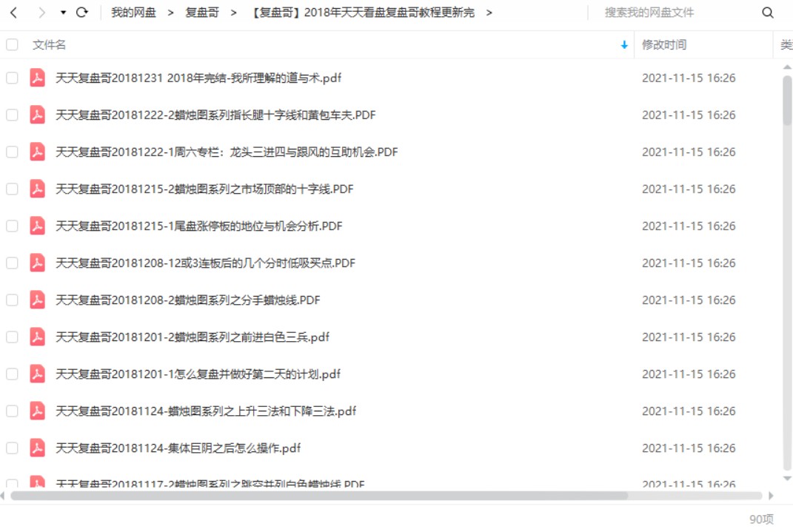
Task: Click the 文件名 column header
Action: [x=50, y=45]
